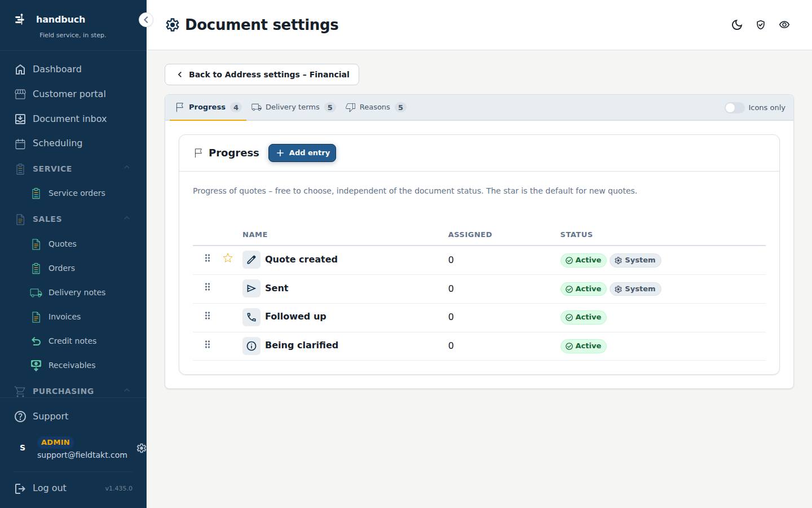Log out of the application

[x=41, y=488]
